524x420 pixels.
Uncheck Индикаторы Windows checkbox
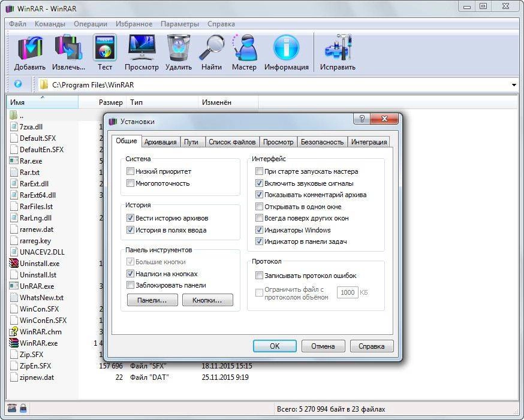(x=259, y=230)
